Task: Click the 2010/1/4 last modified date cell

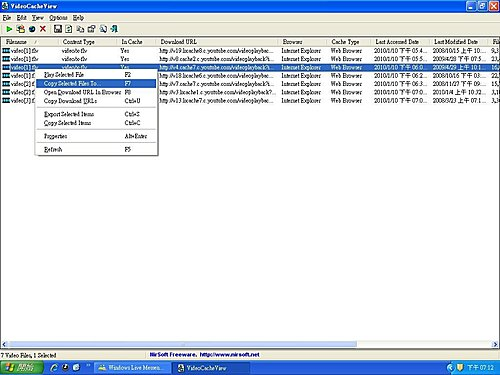Action: coord(459,92)
